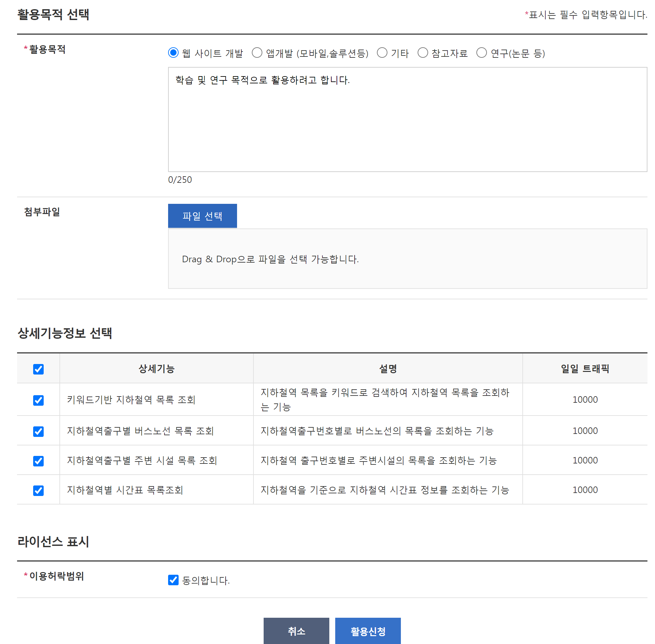Click the 설명 column header
This screenshot has height=644, width=655.
tap(388, 369)
